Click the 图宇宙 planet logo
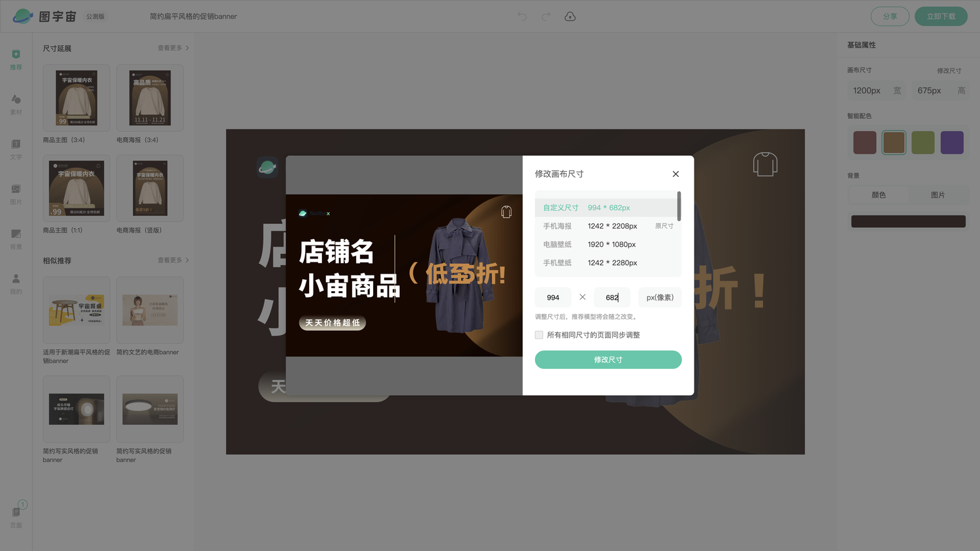The width and height of the screenshot is (980, 551). click(x=23, y=16)
